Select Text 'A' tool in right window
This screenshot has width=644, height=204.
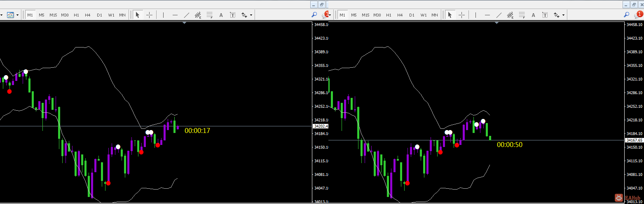tap(533, 15)
